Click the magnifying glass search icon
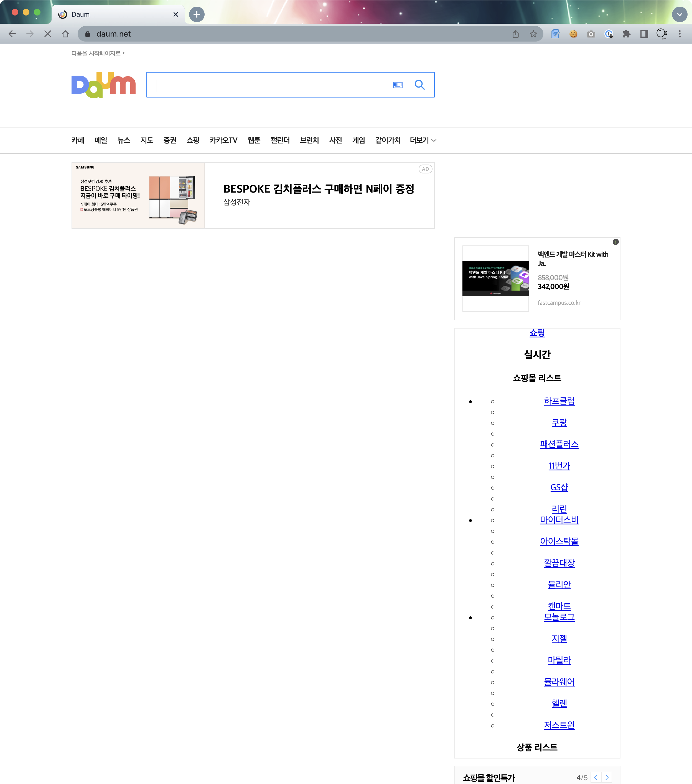 click(419, 85)
